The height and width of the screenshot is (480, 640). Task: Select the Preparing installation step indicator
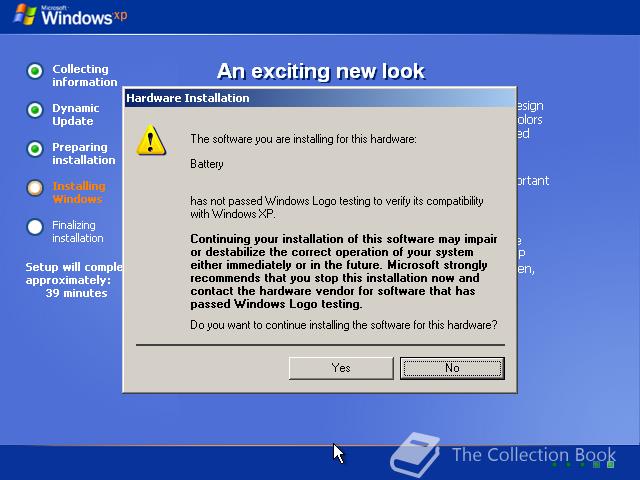coord(35,149)
